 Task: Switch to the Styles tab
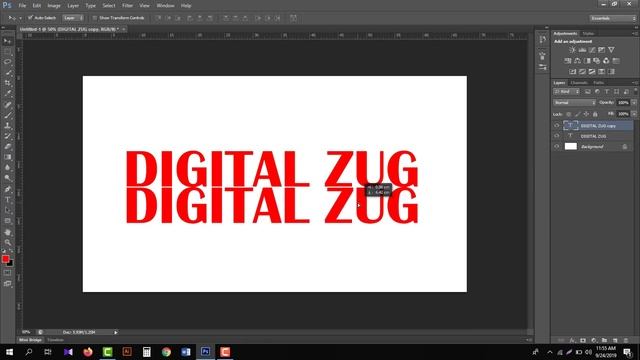point(588,33)
